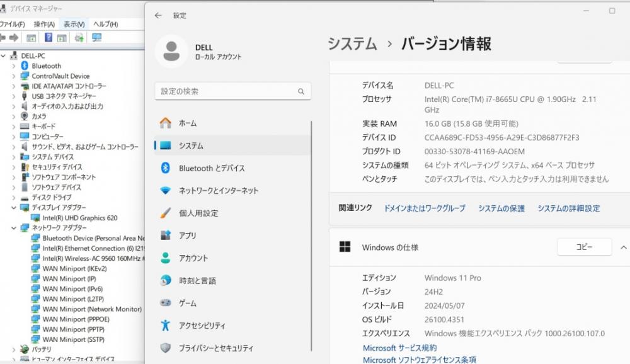Open the システムの詳細設定 link
Viewport: 630px width, 364px height.
tap(568, 208)
